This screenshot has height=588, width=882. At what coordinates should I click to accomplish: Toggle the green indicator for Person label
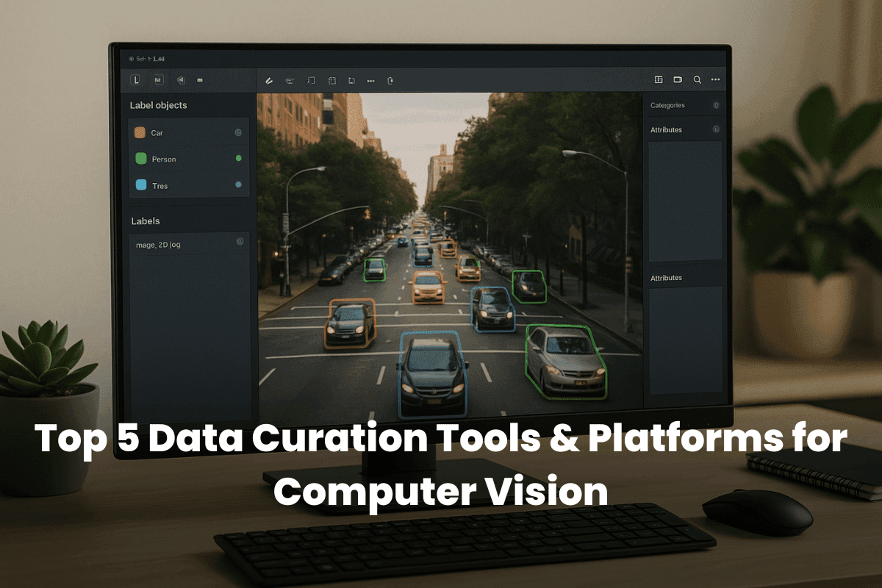[238, 159]
